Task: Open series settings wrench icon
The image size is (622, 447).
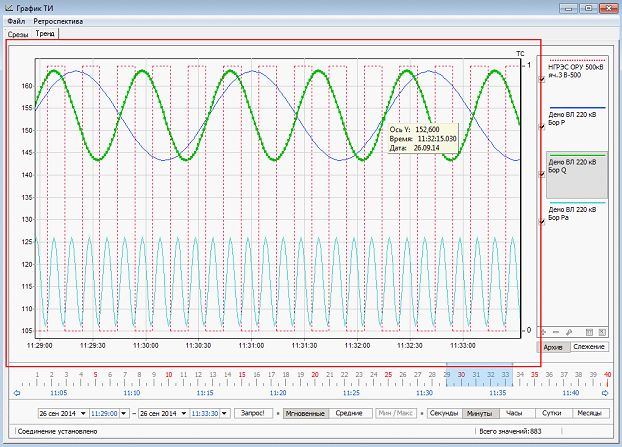Action: (x=570, y=331)
